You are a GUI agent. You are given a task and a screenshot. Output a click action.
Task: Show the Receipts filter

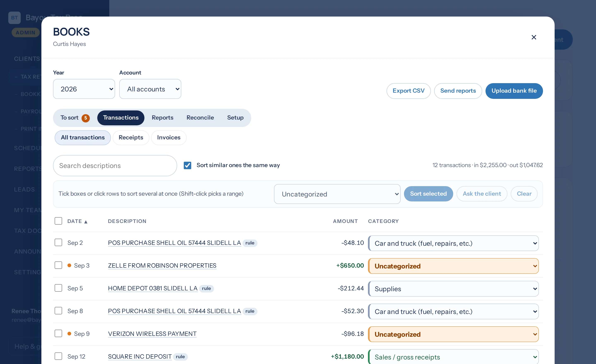click(x=131, y=138)
